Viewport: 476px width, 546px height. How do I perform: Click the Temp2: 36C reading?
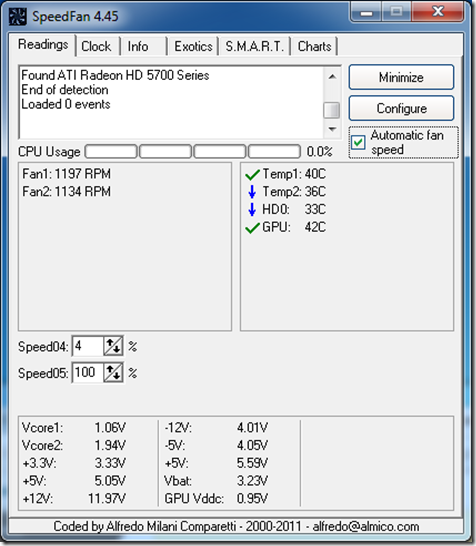294,192
